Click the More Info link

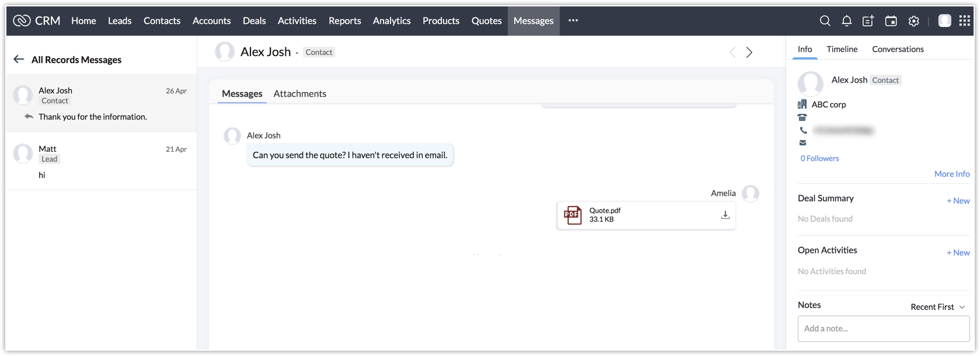point(951,174)
